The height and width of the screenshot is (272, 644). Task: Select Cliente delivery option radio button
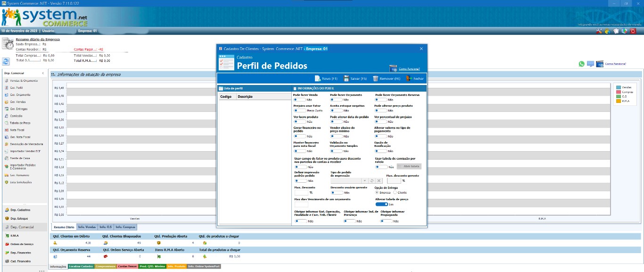[395, 193]
